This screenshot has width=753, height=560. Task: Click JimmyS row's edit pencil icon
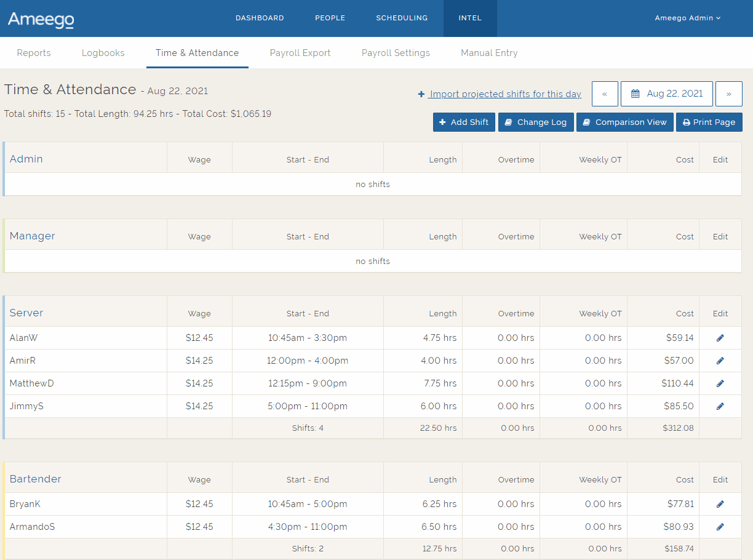(x=720, y=406)
